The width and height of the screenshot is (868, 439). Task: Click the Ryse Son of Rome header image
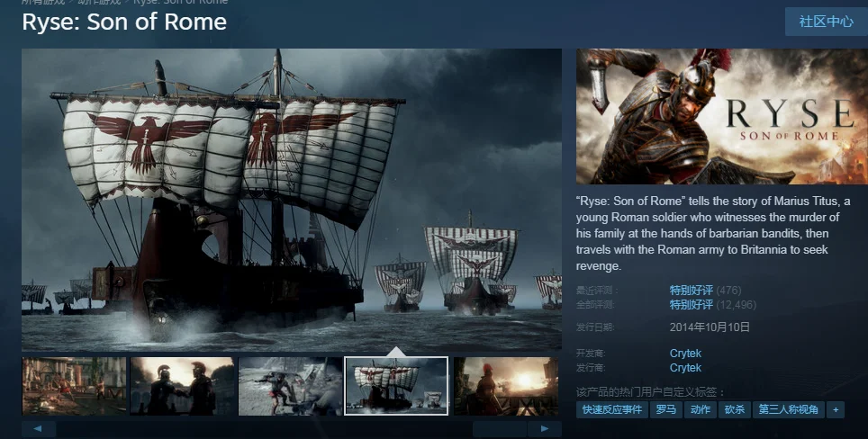722,116
